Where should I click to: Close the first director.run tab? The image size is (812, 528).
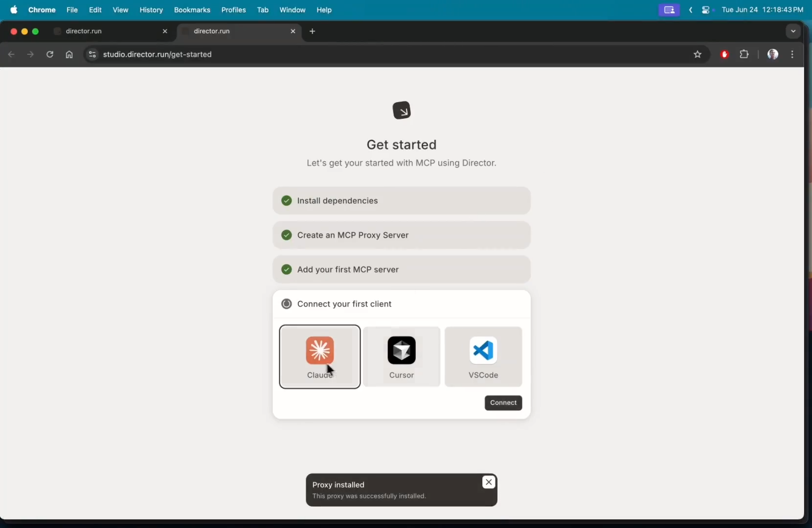(165, 31)
